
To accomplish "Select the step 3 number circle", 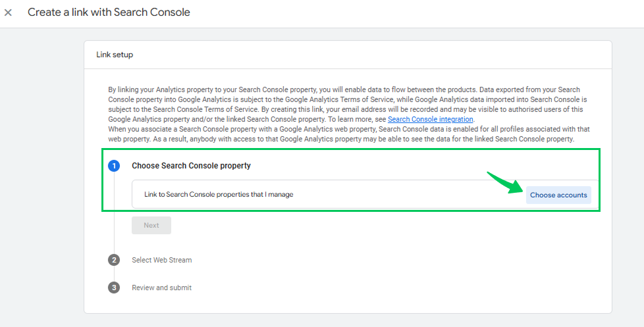I will tap(114, 288).
